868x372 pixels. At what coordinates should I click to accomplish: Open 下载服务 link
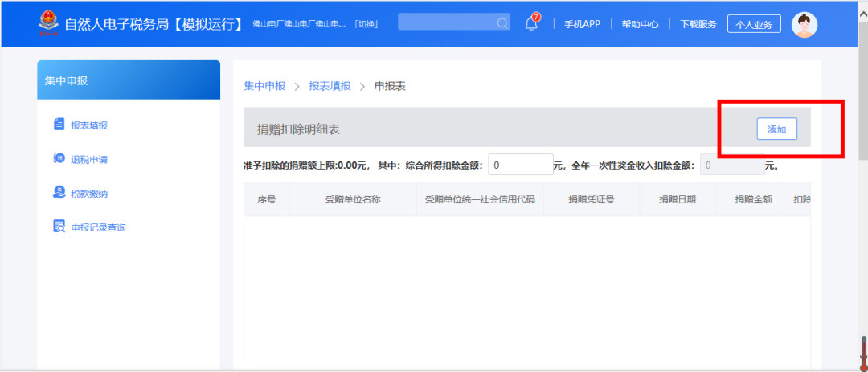pyautogui.click(x=698, y=24)
